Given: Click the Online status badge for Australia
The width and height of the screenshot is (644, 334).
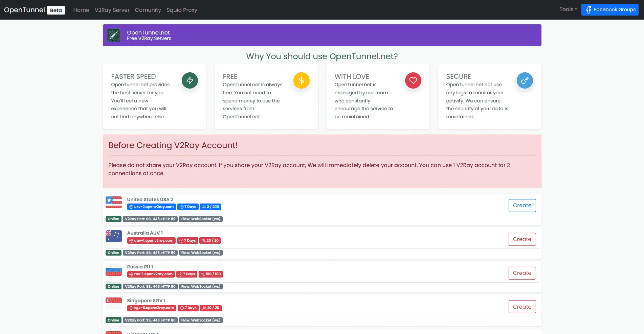Looking at the screenshot, I should pos(113,253).
